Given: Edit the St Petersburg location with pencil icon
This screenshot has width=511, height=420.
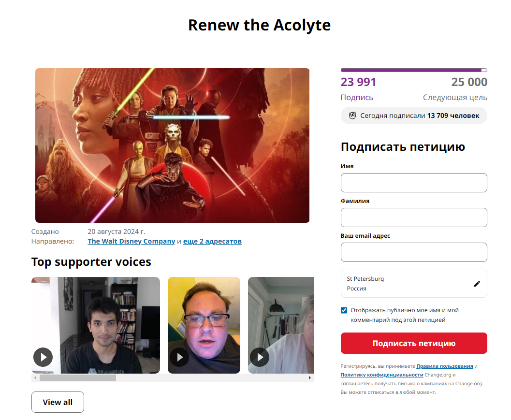Looking at the screenshot, I should tap(477, 284).
